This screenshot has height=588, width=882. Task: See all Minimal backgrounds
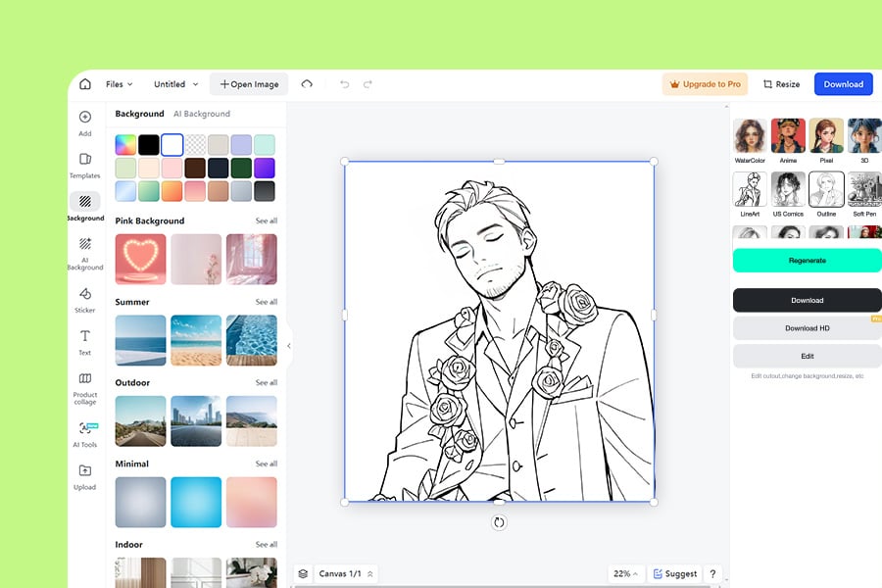point(266,464)
